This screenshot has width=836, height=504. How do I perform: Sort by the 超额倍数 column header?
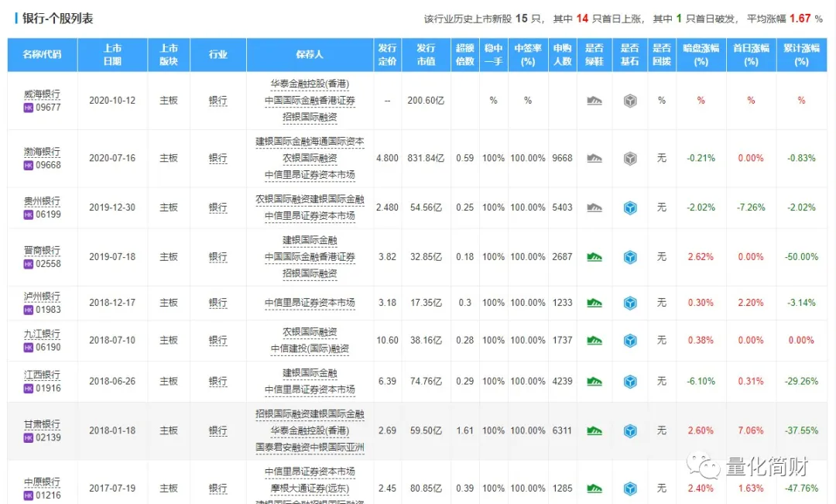click(x=465, y=54)
